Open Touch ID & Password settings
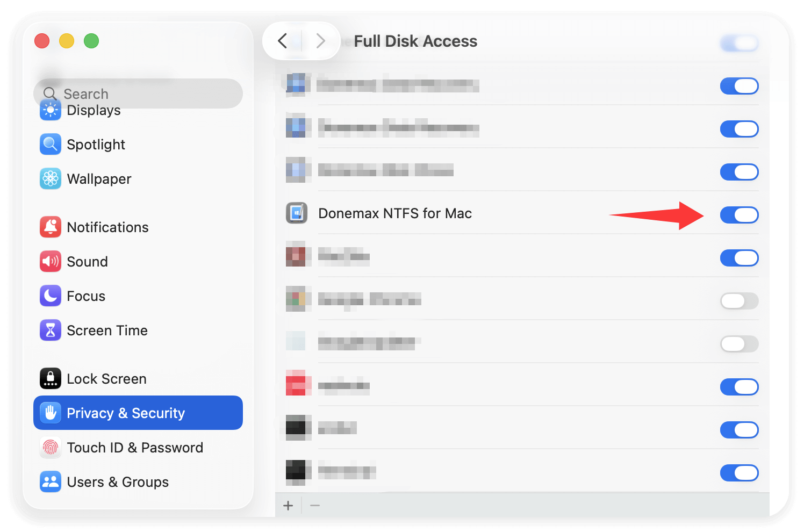 coord(135,447)
